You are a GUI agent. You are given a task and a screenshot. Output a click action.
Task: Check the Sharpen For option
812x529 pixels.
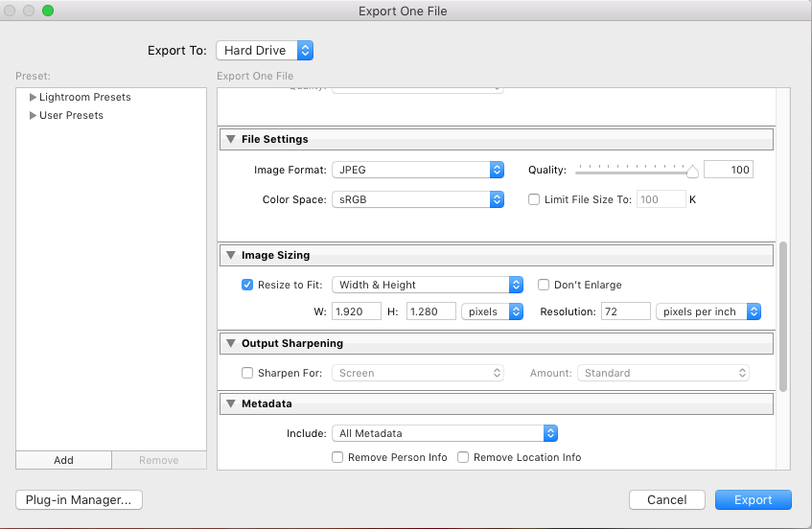pos(247,373)
